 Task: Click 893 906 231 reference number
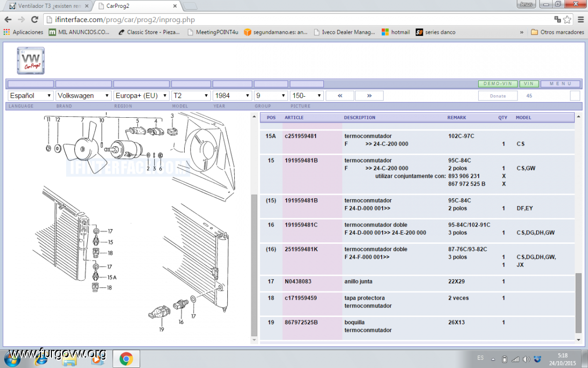464,176
